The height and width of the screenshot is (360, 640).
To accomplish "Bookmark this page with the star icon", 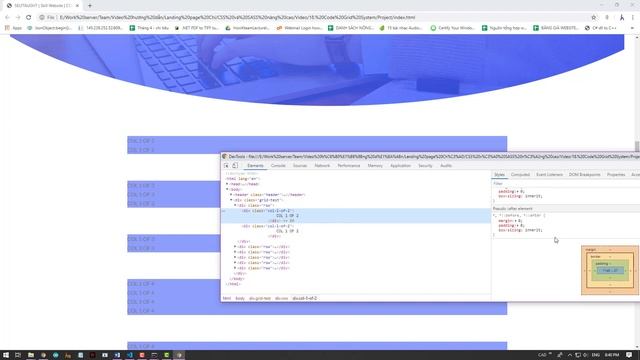I will 593,18.
